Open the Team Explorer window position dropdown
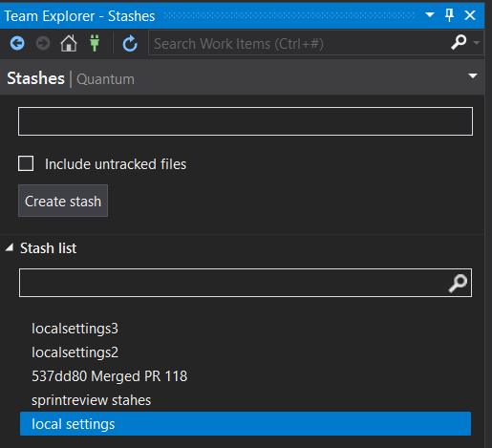 (430, 15)
